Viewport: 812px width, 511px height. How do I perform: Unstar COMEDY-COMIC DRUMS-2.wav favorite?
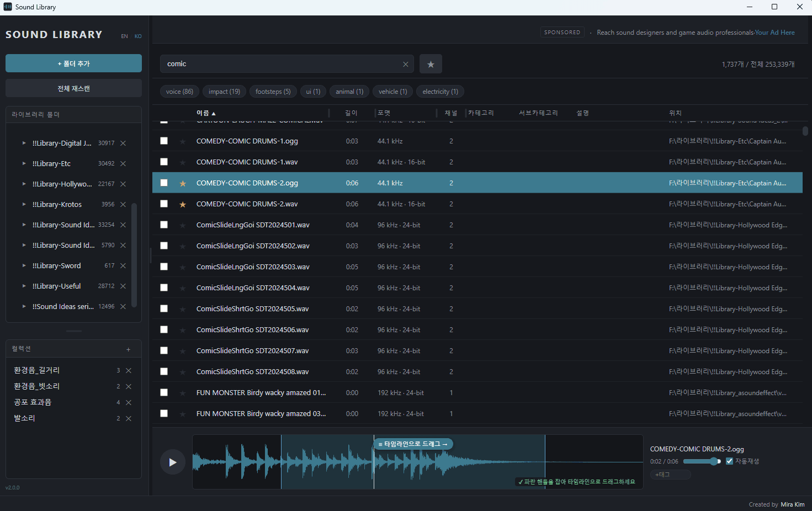183,204
